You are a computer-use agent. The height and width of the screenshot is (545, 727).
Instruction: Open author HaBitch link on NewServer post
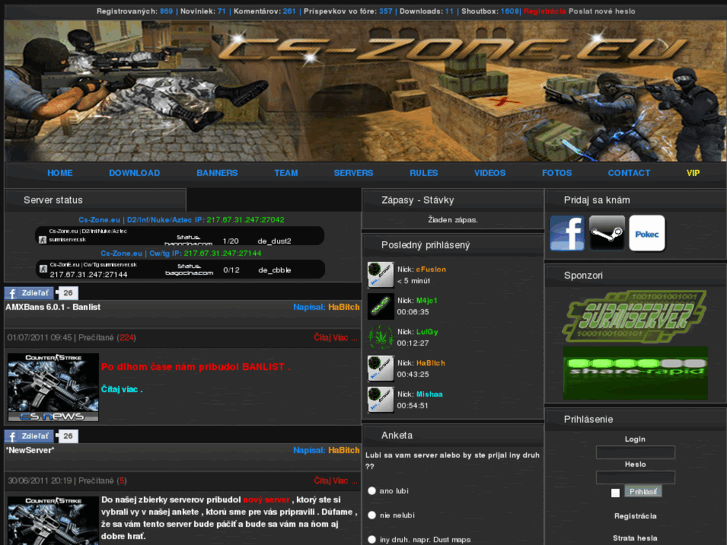344,450
